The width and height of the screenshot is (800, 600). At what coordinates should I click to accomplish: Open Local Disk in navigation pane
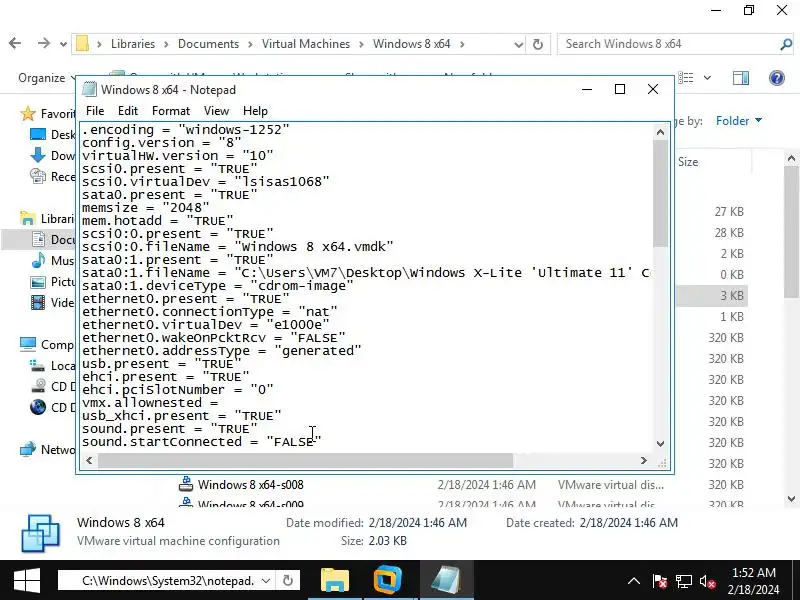52,365
